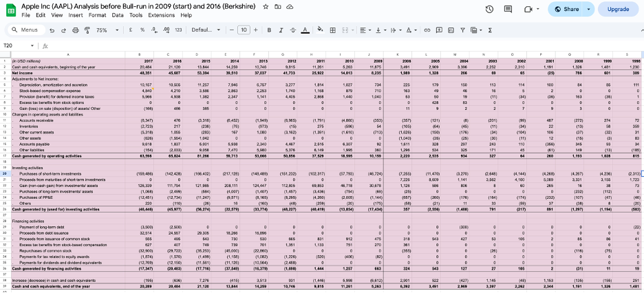Undo the last action
The image size is (644, 293).
point(52,30)
